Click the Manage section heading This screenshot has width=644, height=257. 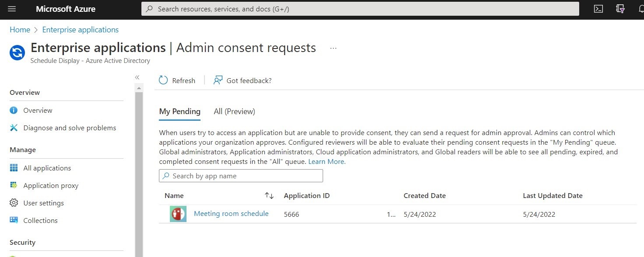point(23,149)
